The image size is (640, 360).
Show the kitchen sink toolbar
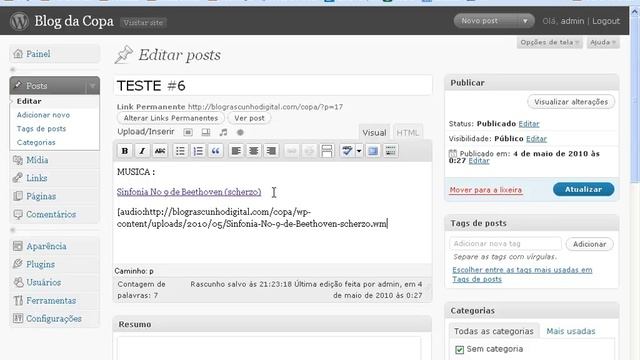coord(391,151)
